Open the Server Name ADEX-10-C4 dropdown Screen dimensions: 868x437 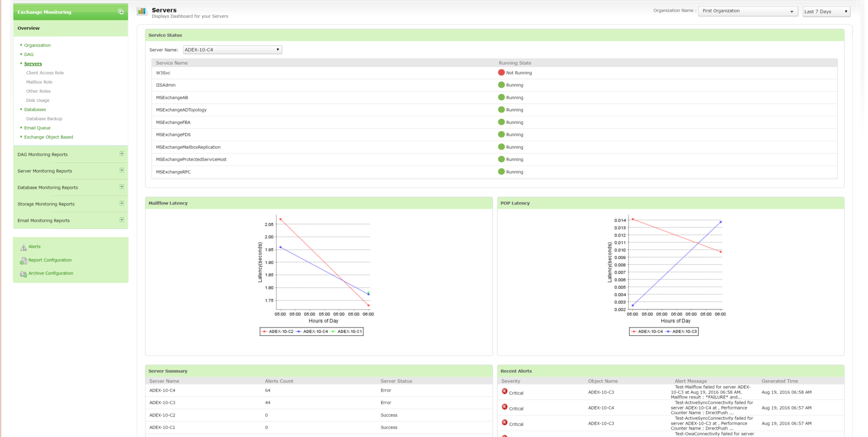[232, 50]
